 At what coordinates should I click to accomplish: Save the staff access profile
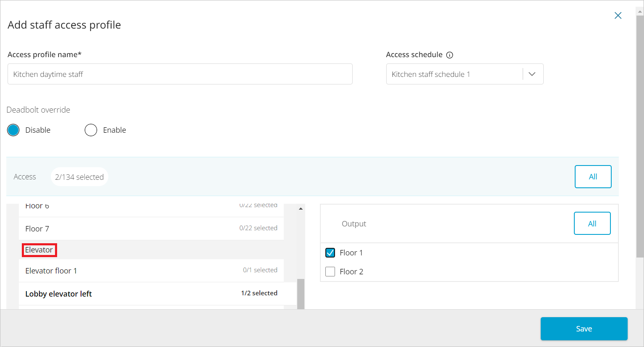584,329
